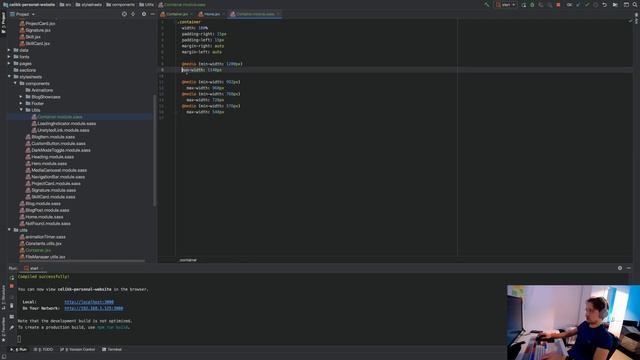The image size is (640, 360).
Task: Open the Version Control tool window
Action: click(78, 350)
